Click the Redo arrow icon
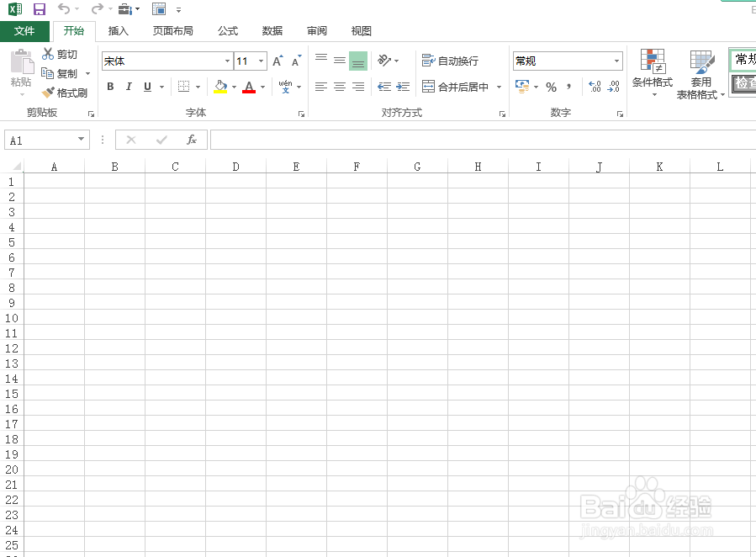The width and height of the screenshot is (756, 557). point(98,8)
